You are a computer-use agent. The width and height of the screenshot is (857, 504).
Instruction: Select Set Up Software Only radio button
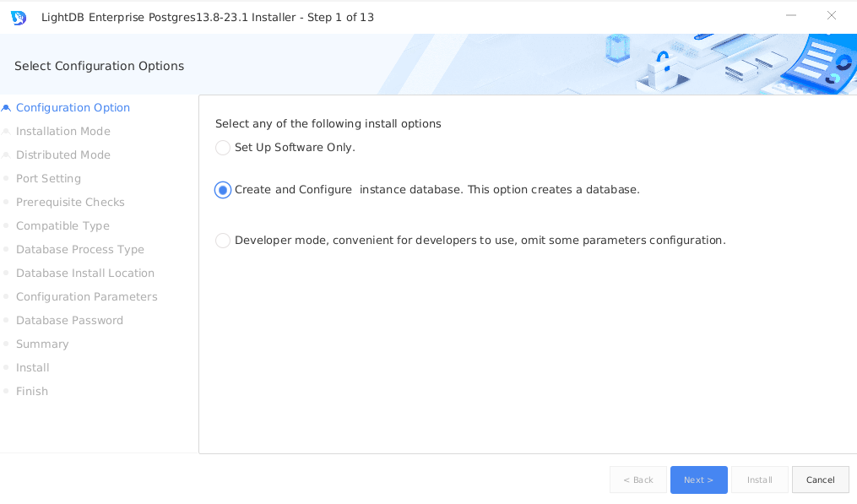click(223, 148)
